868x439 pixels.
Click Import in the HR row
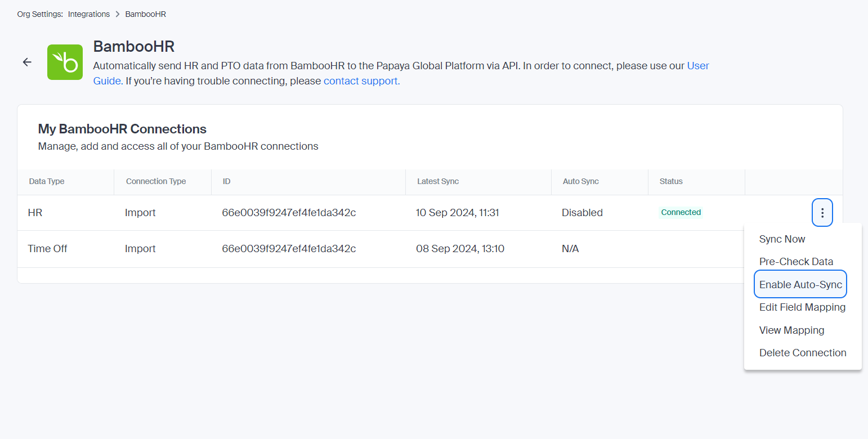[x=140, y=213]
